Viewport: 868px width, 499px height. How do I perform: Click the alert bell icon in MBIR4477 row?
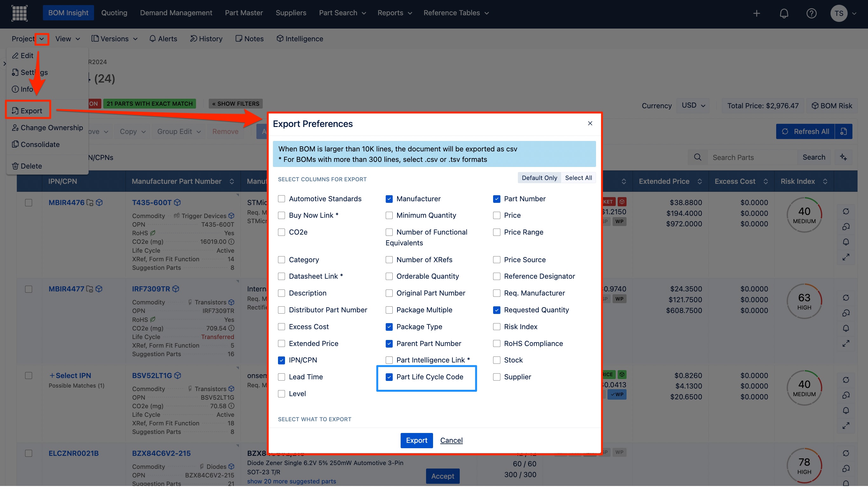(x=846, y=328)
